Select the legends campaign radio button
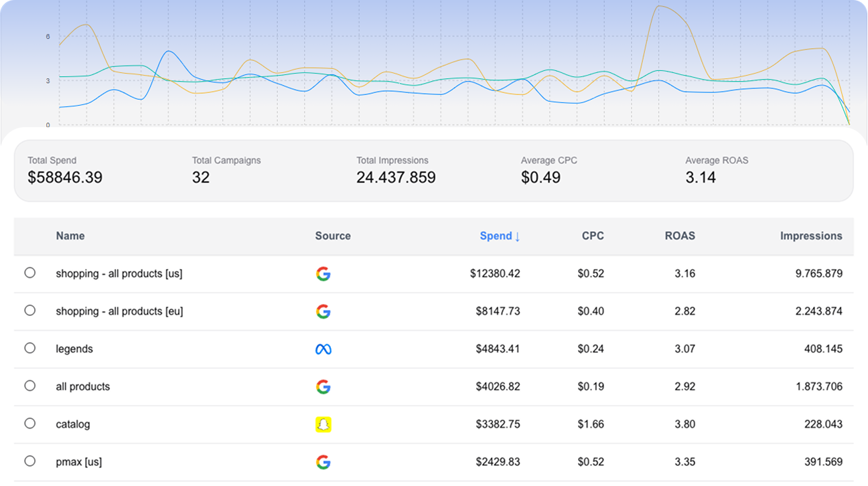Viewport: 868px width, 486px height. coord(29,347)
